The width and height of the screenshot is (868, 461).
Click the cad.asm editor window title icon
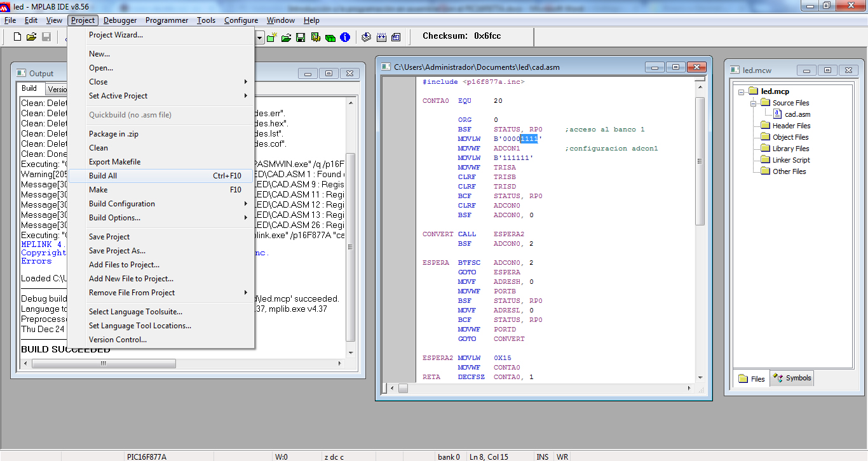tap(386, 67)
